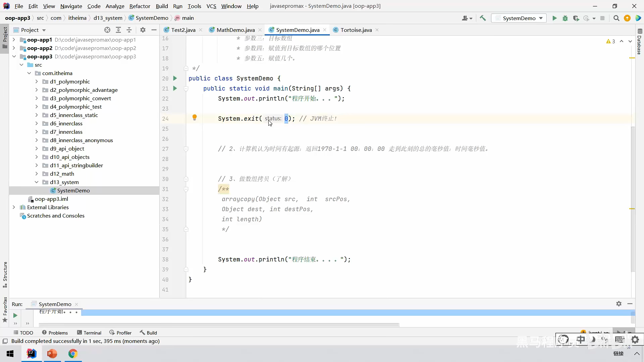The image size is (644, 362).
Task: Click the locate file target icon in Project panel
Action: coord(107,30)
